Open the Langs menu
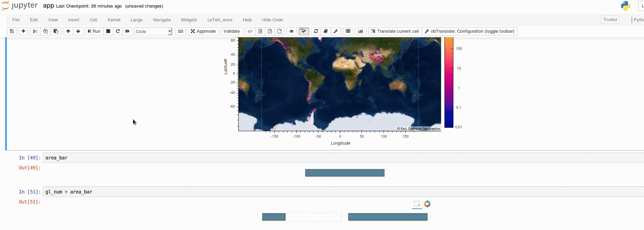Viewport: 644px width, 230px height. coord(137,20)
